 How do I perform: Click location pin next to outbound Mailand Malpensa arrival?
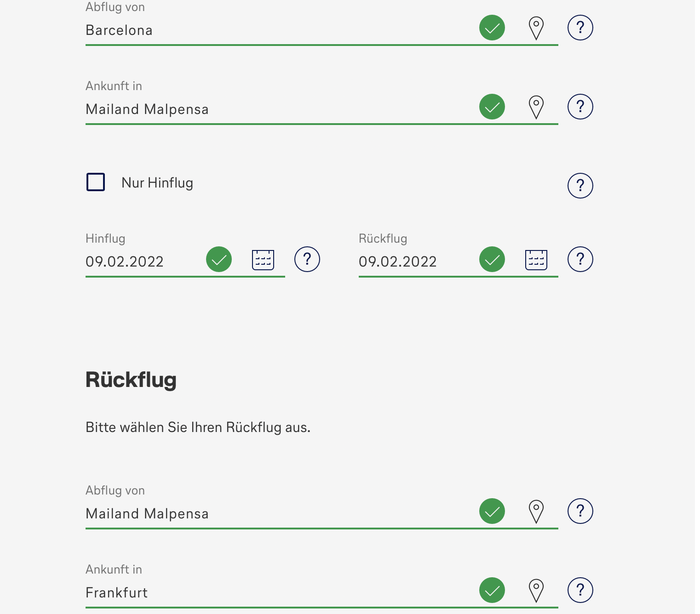tap(536, 107)
